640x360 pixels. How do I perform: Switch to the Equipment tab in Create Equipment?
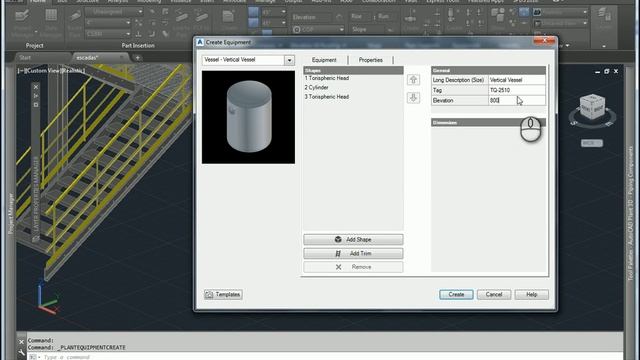(x=324, y=60)
